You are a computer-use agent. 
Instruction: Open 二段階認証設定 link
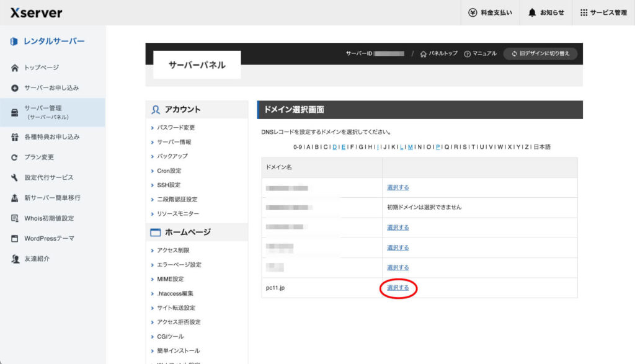click(177, 200)
